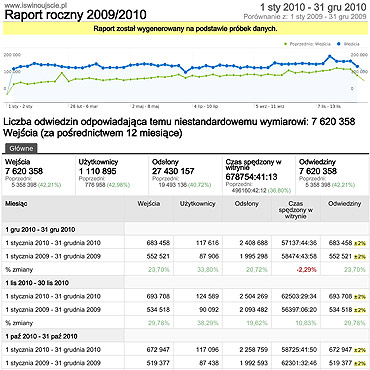
Task: Click the 33,80% change value
Action: tap(208, 270)
